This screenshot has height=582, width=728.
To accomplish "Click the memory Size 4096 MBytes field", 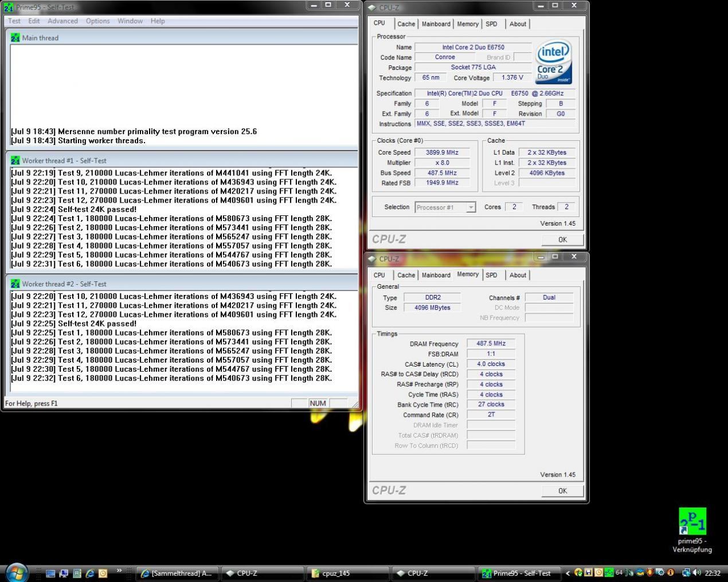I will 432,308.
